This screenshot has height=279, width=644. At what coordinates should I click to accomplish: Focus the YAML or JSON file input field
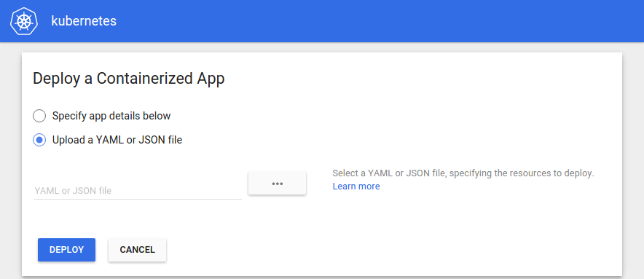[x=138, y=191]
